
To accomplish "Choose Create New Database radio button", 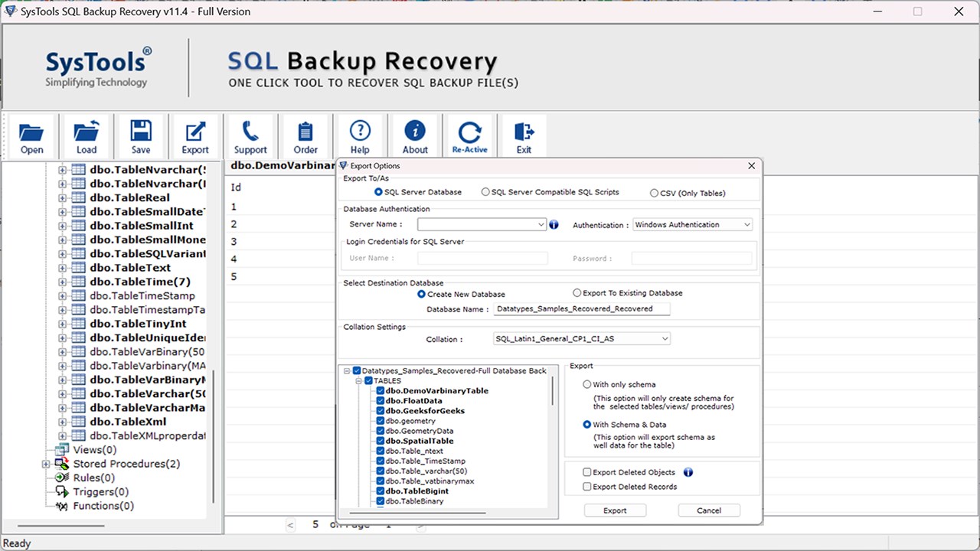I will [x=421, y=294].
